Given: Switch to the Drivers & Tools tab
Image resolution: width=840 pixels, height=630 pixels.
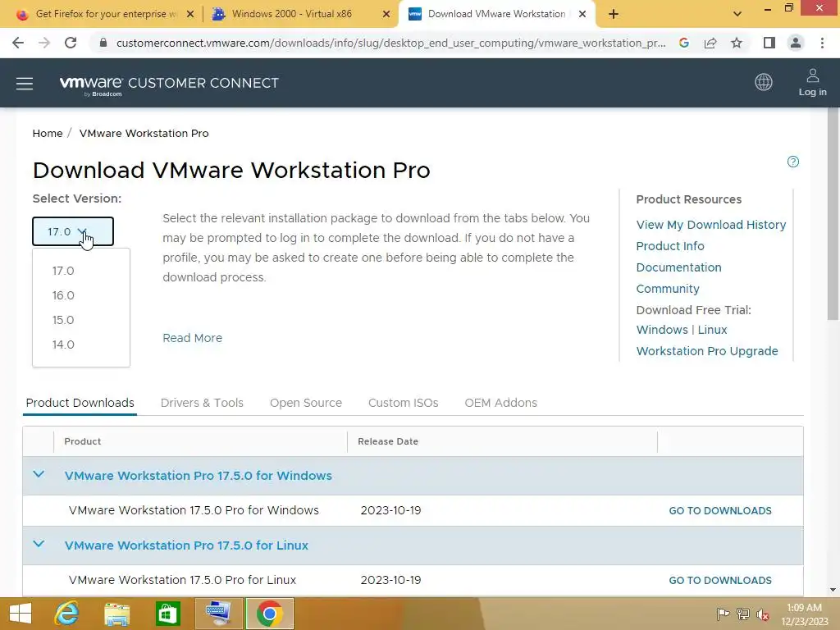Looking at the screenshot, I should pyautogui.click(x=202, y=403).
